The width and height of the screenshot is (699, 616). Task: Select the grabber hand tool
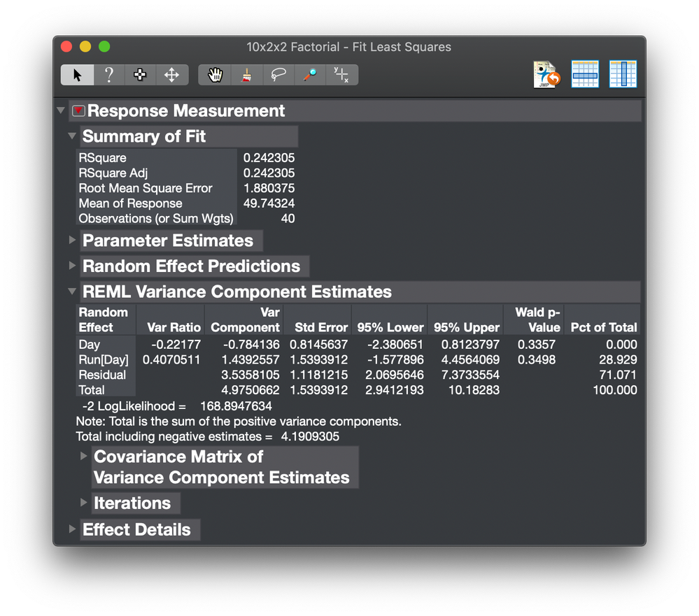[x=215, y=75]
